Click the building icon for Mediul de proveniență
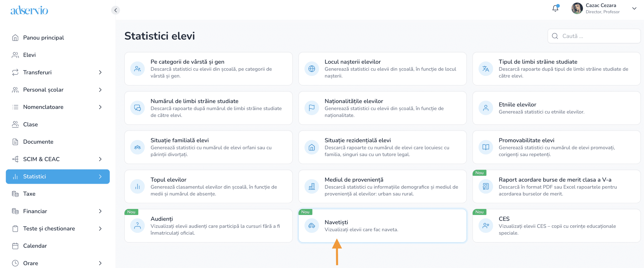The image size is (644, 268). 311,187
